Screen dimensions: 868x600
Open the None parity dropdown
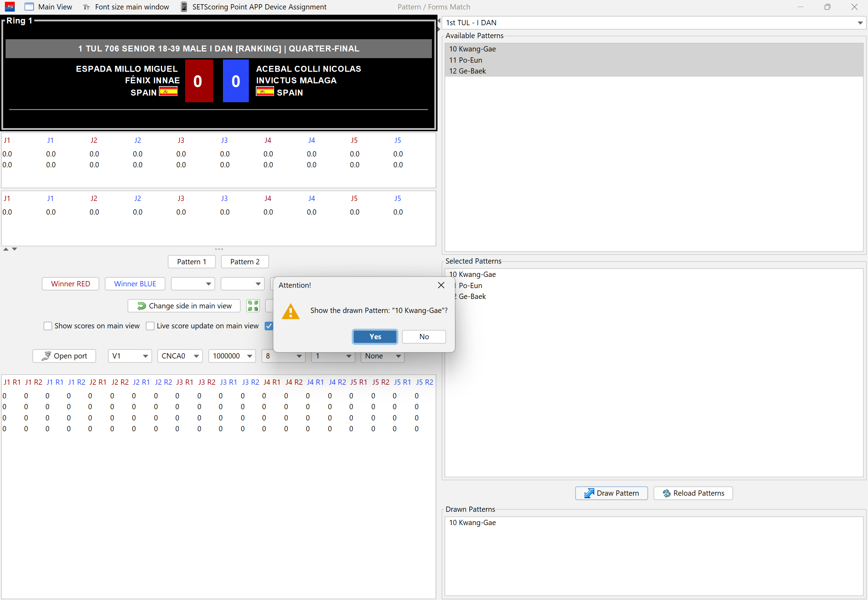pyautogui.click(x=383, y=356)
